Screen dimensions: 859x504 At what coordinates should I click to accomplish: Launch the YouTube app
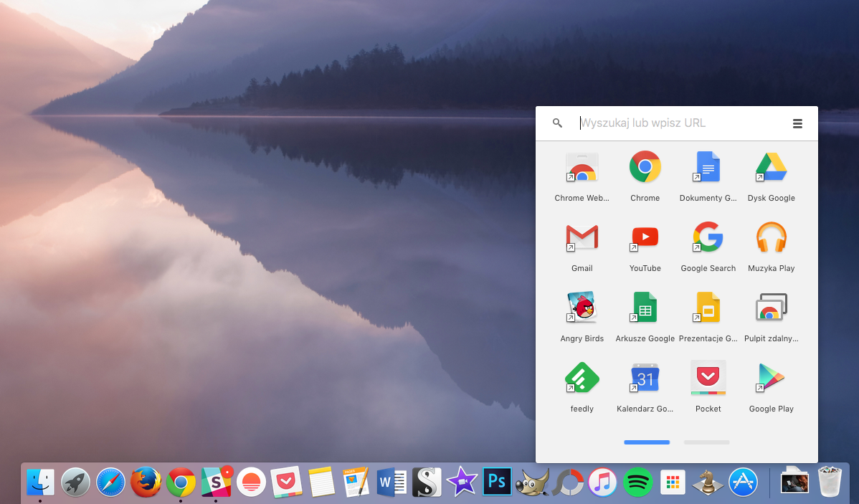click(x=645, y=237)
